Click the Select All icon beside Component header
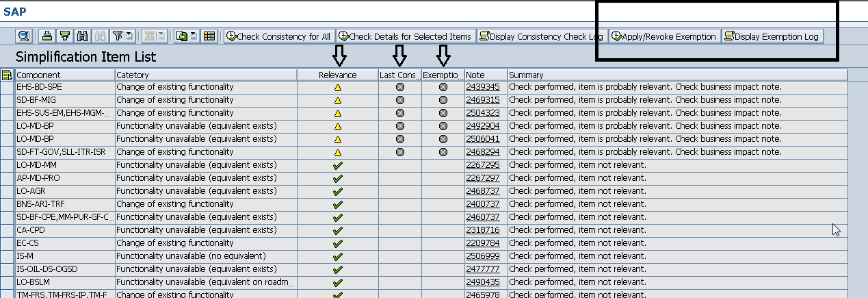Screen dimensions: 868x298 tap(7, 75)
